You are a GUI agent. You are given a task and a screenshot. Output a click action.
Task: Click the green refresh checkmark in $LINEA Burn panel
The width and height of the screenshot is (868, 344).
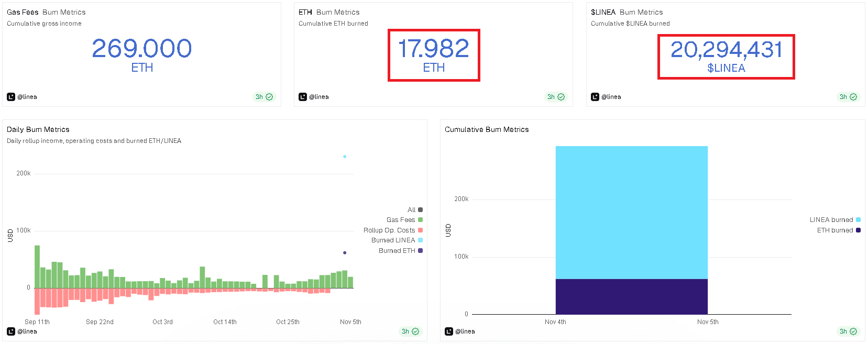853,97
